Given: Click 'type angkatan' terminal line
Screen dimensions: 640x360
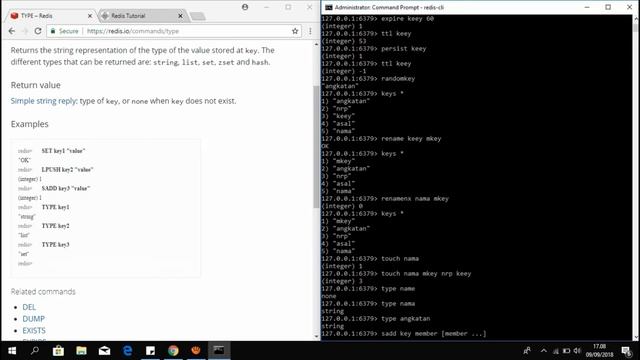Looking at the screenshot, I should [x=376, y=318].
